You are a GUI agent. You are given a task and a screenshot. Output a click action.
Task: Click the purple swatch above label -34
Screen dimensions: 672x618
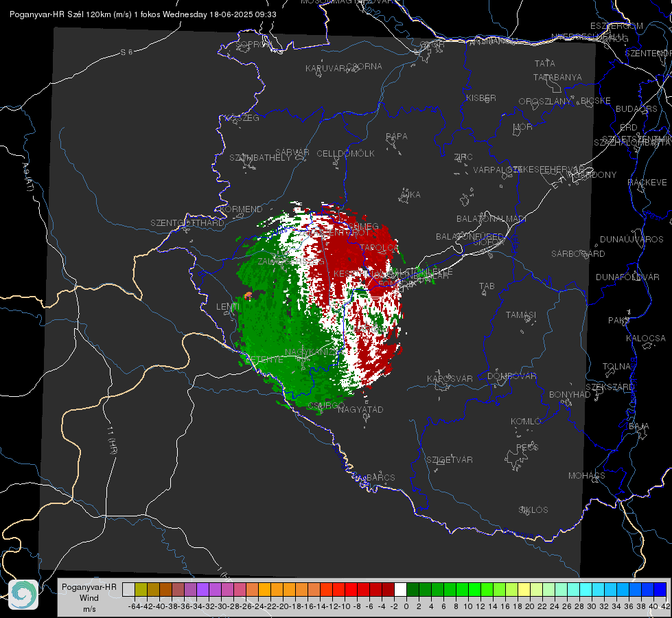click(x=202, y=589)
